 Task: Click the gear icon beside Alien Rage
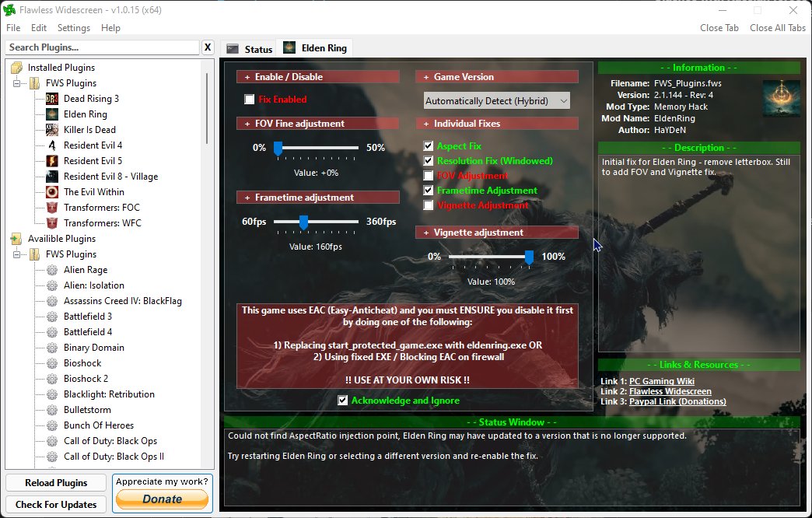tap(52, 270)
